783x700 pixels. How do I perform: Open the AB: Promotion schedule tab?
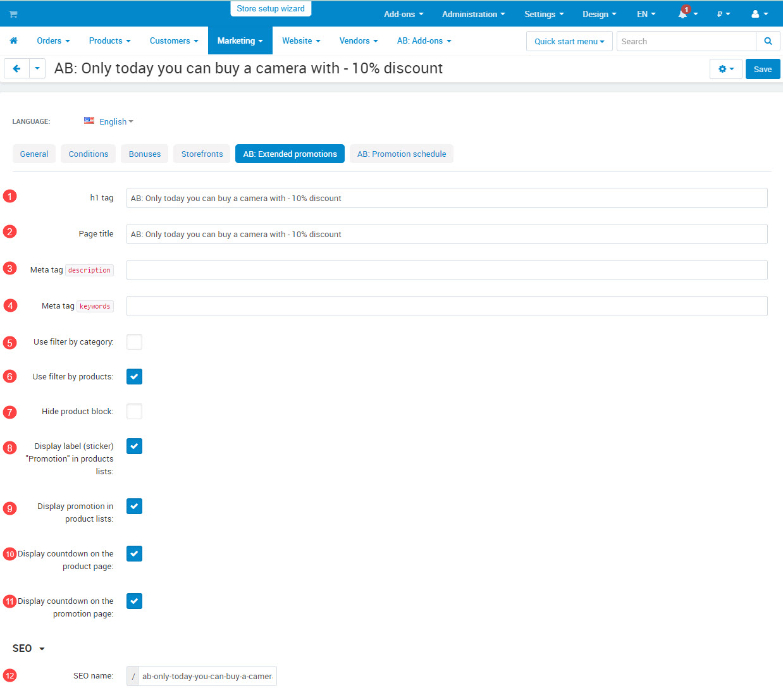coord(401,154)
